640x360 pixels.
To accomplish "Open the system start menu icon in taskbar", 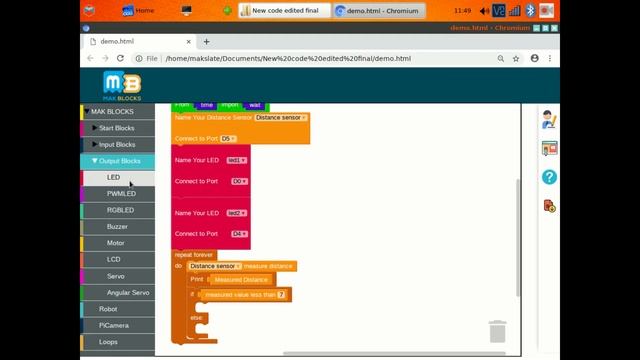I will point(89,10).
